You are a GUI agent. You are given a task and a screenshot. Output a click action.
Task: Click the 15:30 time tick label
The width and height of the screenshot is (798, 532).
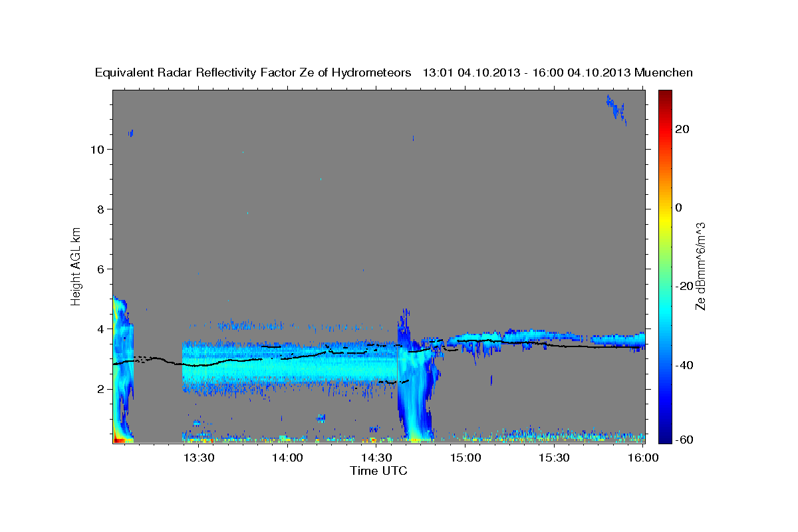[x=554, y=458]
